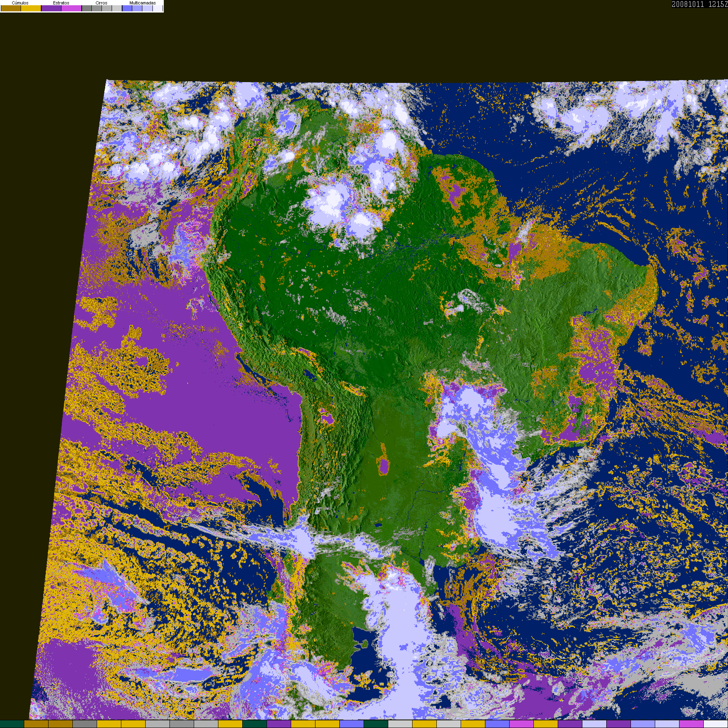Select the near-white Multicamadas legend swatch
The image size is (728, 728).
click(158, 8)
